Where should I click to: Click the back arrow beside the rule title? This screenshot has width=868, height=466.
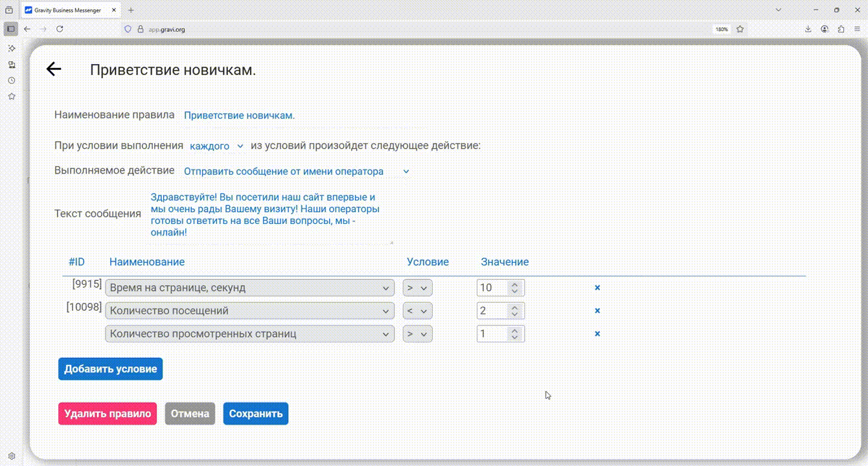point(54,70)
